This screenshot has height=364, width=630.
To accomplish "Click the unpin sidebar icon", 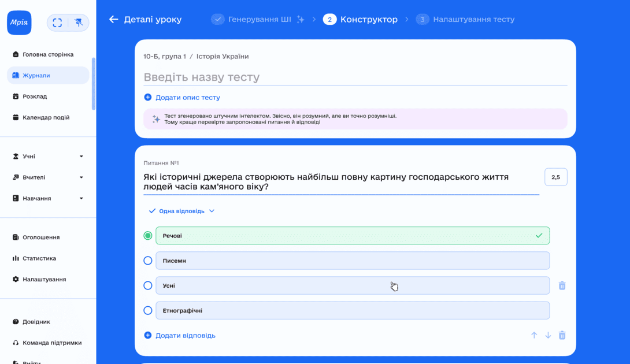I will pyautogui.click(x=79, y=23).
